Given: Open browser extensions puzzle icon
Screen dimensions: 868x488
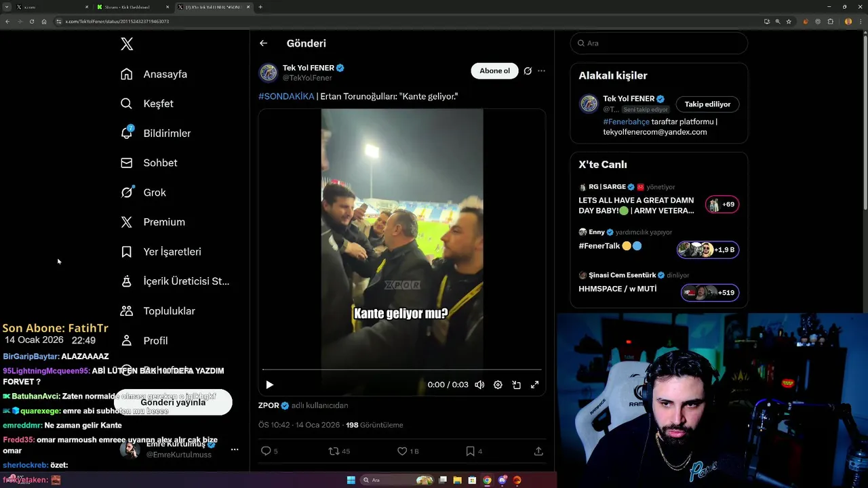Looking at the screenshot, I should click(x=831, y=22).
